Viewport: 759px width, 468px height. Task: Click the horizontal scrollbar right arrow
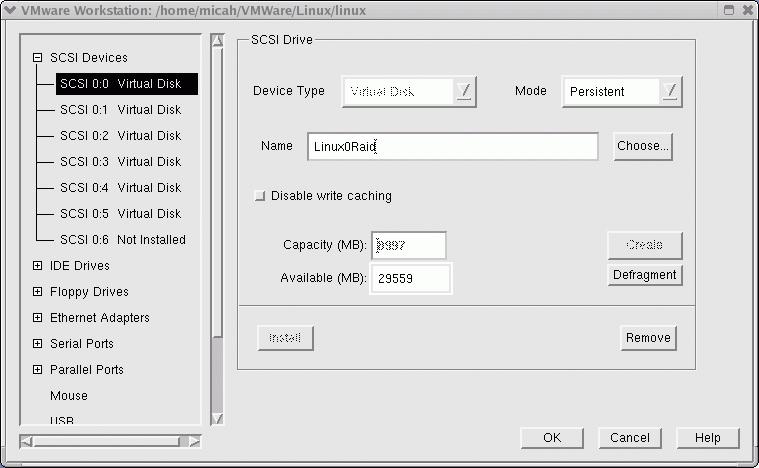tap(194, 441)
